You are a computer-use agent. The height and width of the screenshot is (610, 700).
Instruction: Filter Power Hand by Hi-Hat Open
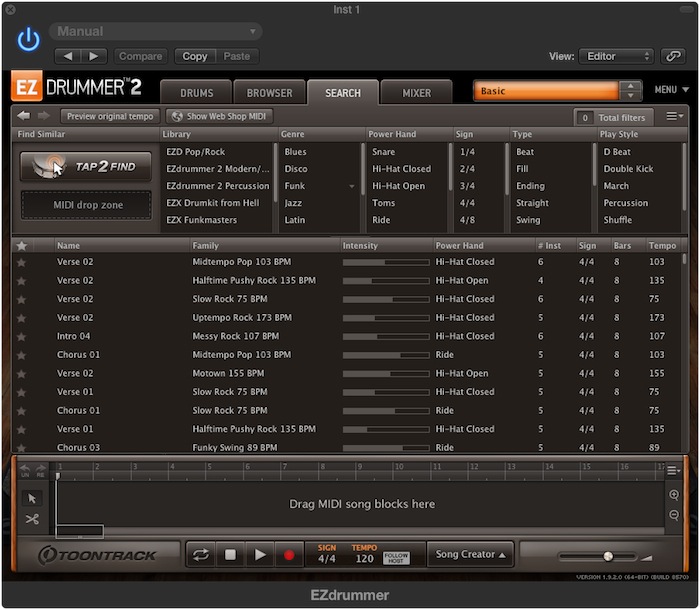pos(398,186)
